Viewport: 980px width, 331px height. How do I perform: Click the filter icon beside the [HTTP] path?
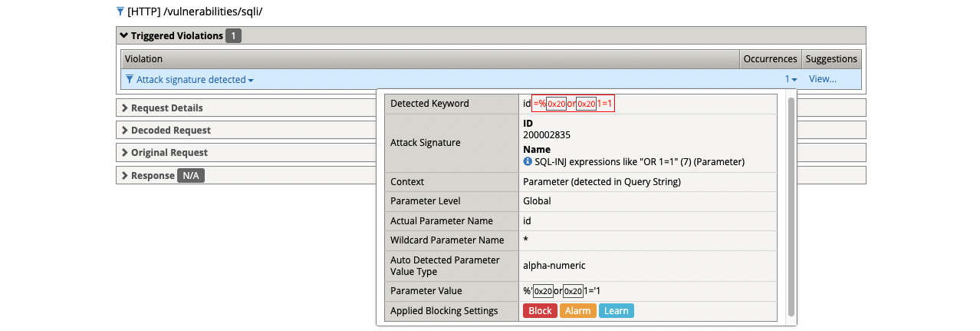click(120, 12)
